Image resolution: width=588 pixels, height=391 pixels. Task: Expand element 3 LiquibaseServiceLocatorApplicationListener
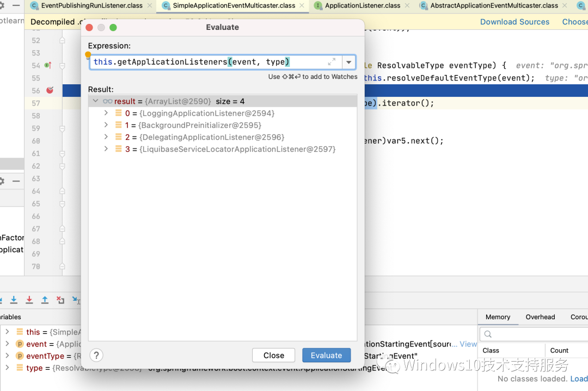[106, 148]
